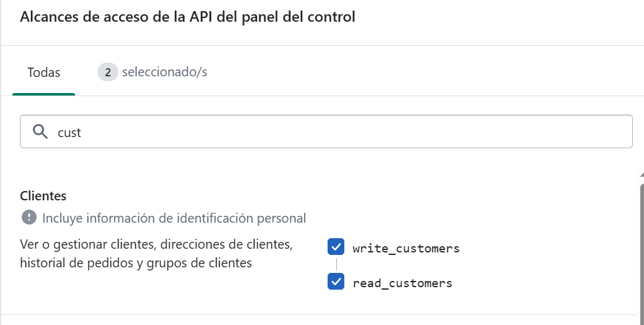Click the historial de pedidos description line
644x325 pixels.
coord(136,262)
